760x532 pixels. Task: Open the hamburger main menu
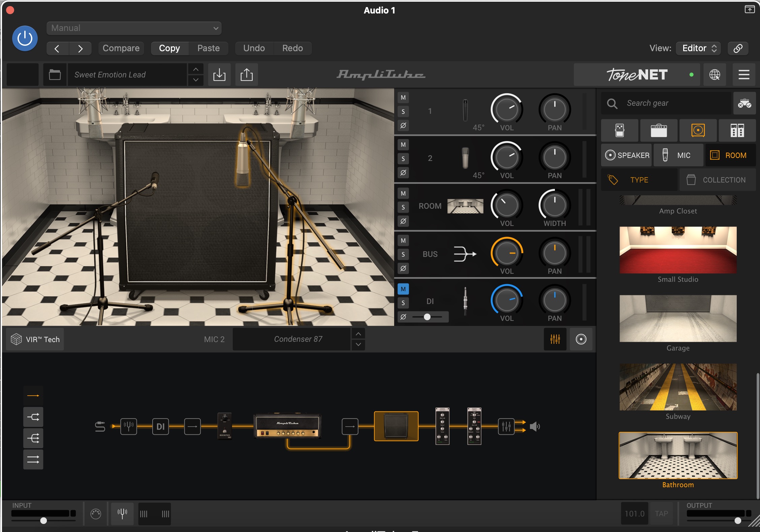pos(744,74)
